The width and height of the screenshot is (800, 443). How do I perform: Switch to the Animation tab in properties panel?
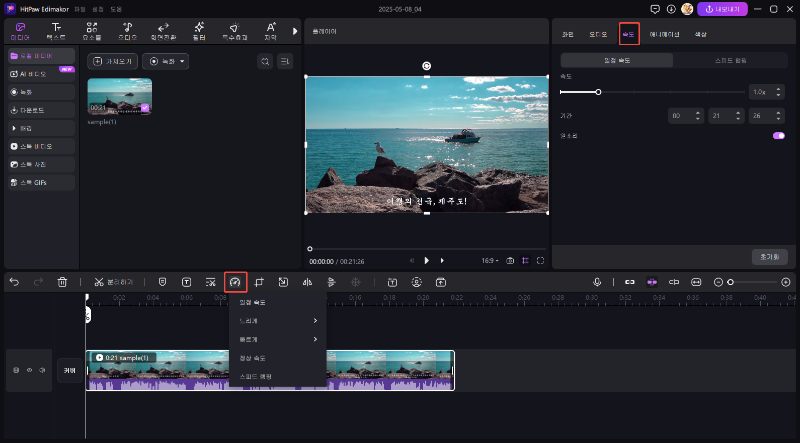click(x=663, y=34)
